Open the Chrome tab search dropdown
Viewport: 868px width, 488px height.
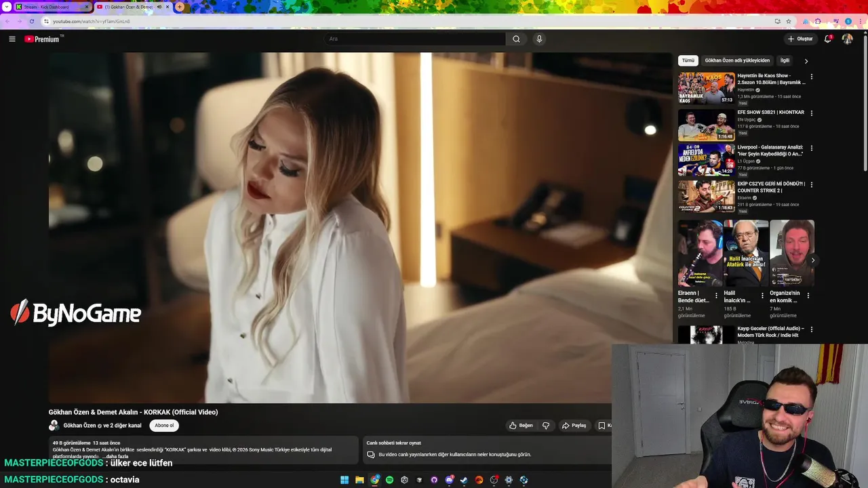pyautogui.click(x=7, y=7)
